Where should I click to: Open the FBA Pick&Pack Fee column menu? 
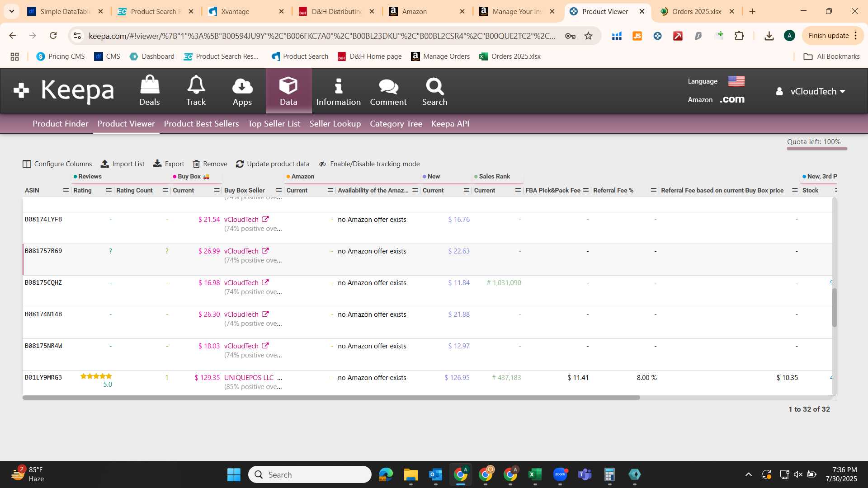(586, 190)
